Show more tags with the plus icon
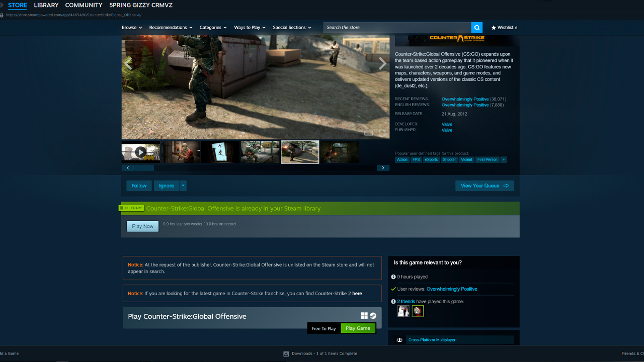This screenshot has height=362, width=644. [x=504, y=159]
